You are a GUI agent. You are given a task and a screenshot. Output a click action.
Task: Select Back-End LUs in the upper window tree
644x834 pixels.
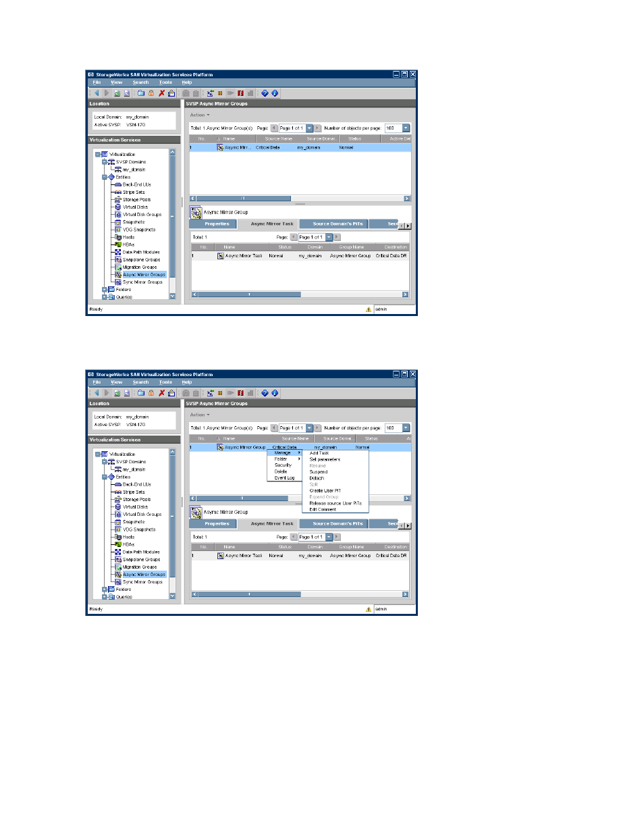[x=136, y=184]
